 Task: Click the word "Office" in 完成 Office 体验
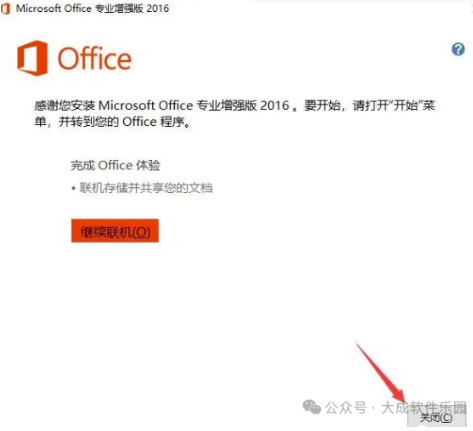[x=115, y=165]
